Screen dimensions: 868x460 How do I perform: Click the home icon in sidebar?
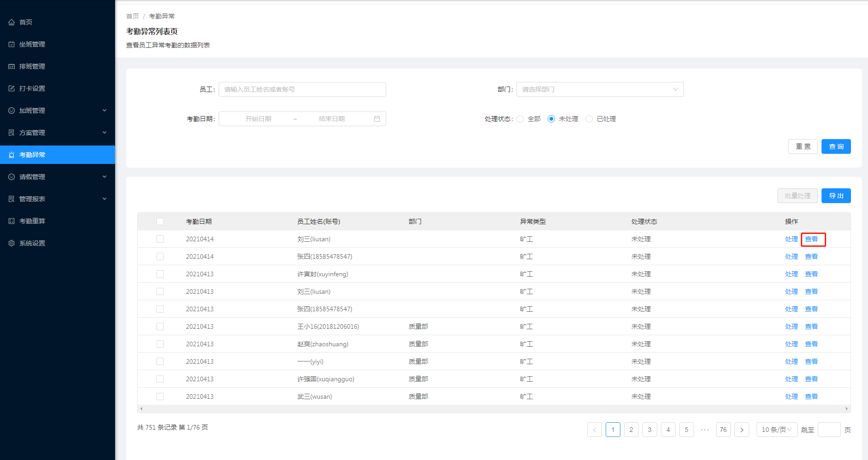[x=12, y=22]
